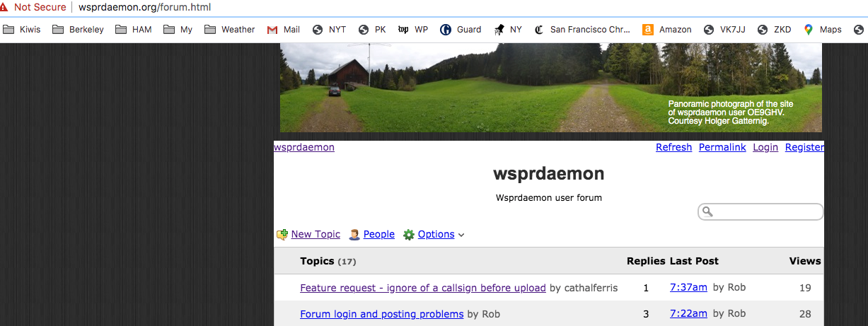The width and height of the screenshot is (868, 326).
Task: Open the Mail bookmark with Gmail icon
Action: coord(272,30)
